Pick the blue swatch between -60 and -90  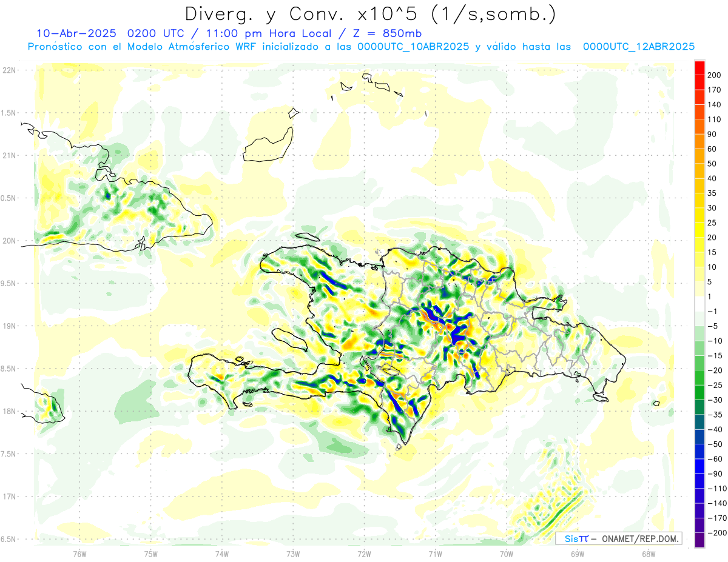700,466
